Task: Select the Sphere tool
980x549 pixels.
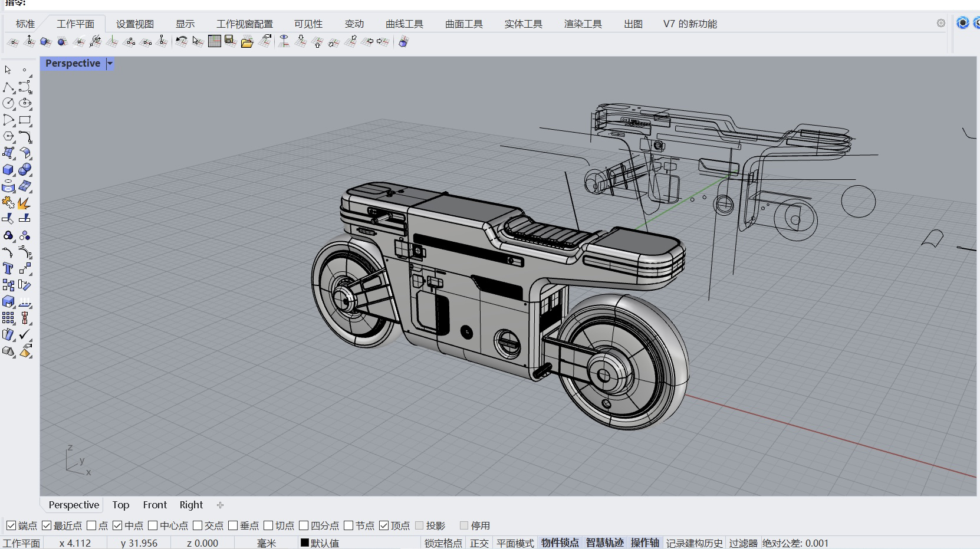Action: tap(26, 170)
